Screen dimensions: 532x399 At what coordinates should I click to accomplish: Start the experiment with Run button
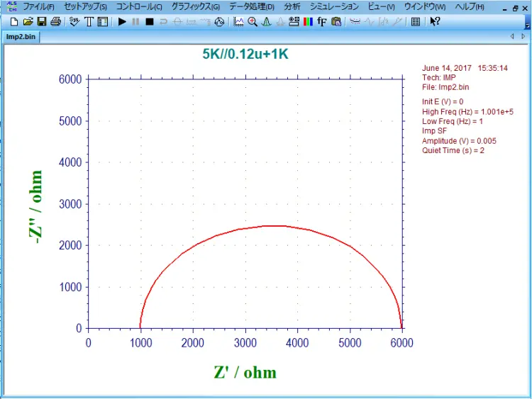click(x=122, y=22)
